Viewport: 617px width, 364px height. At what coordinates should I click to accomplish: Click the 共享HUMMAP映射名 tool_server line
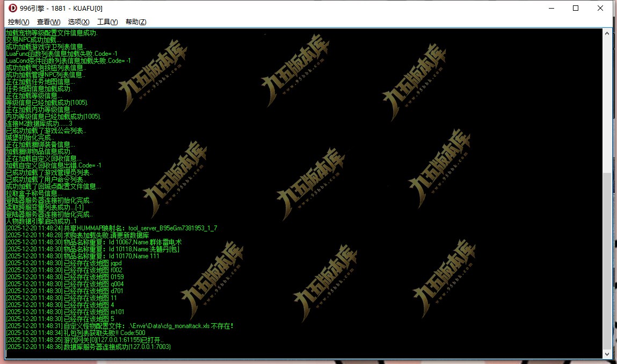coord(111,229)
